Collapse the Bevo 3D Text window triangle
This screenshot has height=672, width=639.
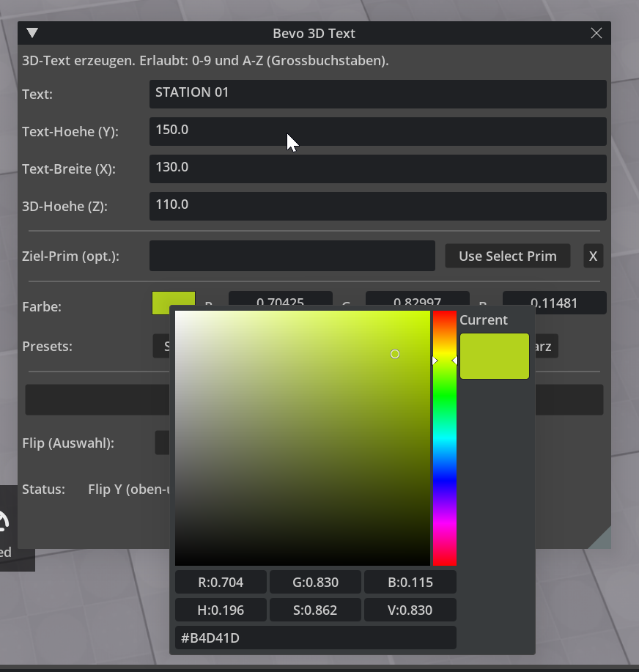point(32,33)
